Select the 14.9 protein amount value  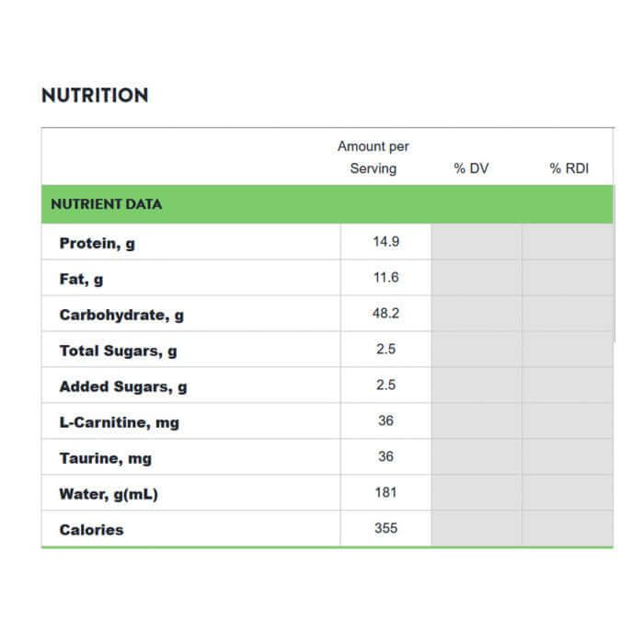[x=385, y=242]
